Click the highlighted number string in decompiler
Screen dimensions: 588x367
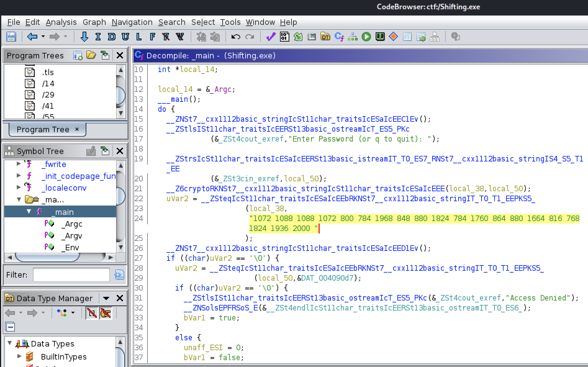(414, 223)
